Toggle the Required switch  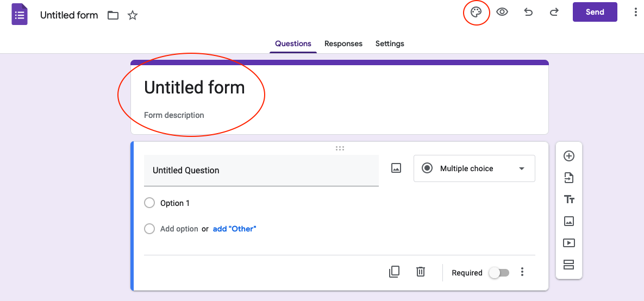click(499, 273)
